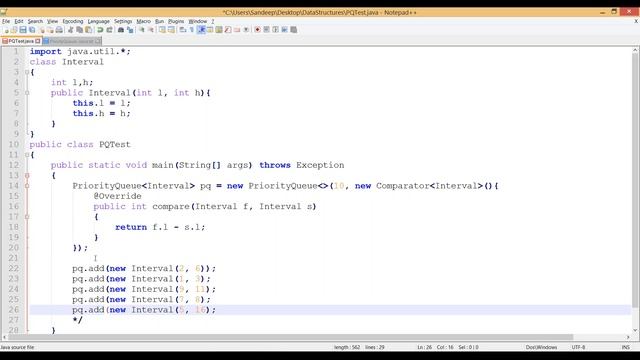This screenshot has width=640, height=360.
Task: Open the File menu
Action: [x=6, y=21]
